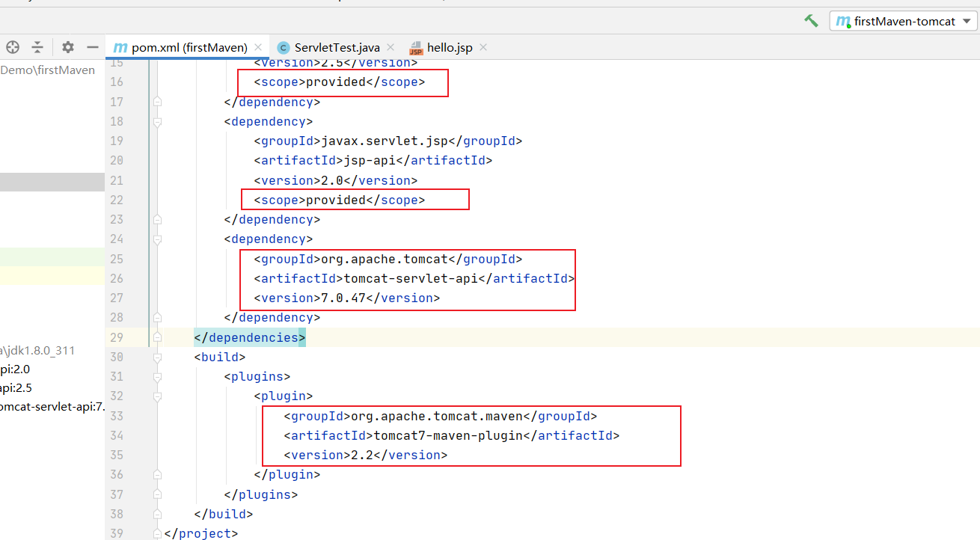Screen dimensions: 980x540
Task: Select the jdk1.8.0_311 entry in Project panel
Action: [37, 350]
